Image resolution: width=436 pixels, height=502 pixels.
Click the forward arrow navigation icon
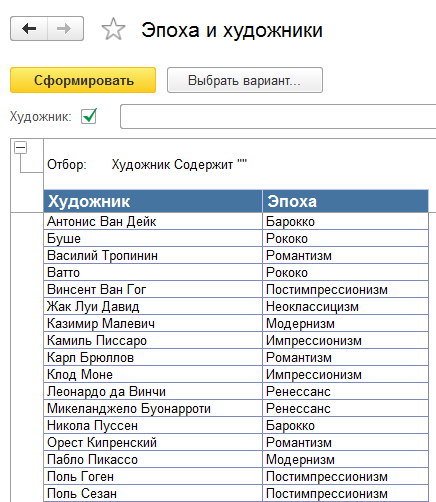click(x=65, y=29)
